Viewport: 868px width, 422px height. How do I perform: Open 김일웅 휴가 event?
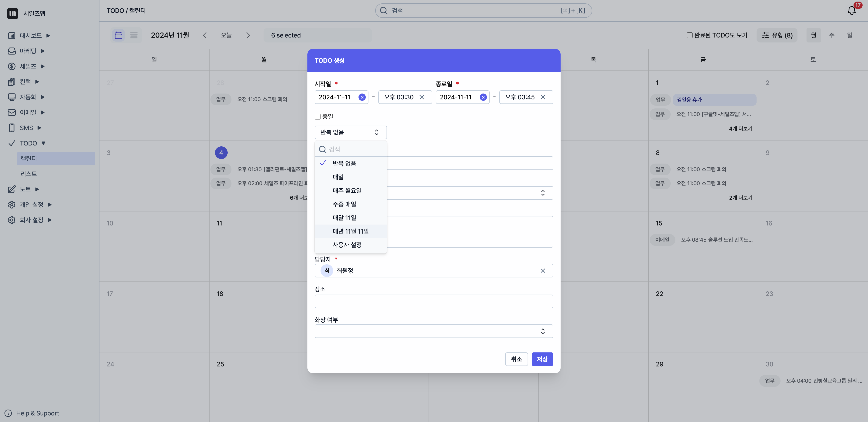point(714,100)
